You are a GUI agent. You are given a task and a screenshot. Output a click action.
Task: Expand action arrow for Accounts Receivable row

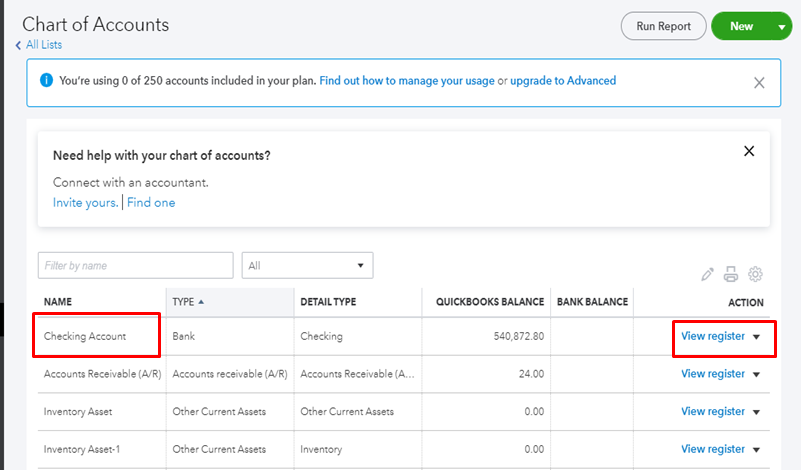pos(757,374)
